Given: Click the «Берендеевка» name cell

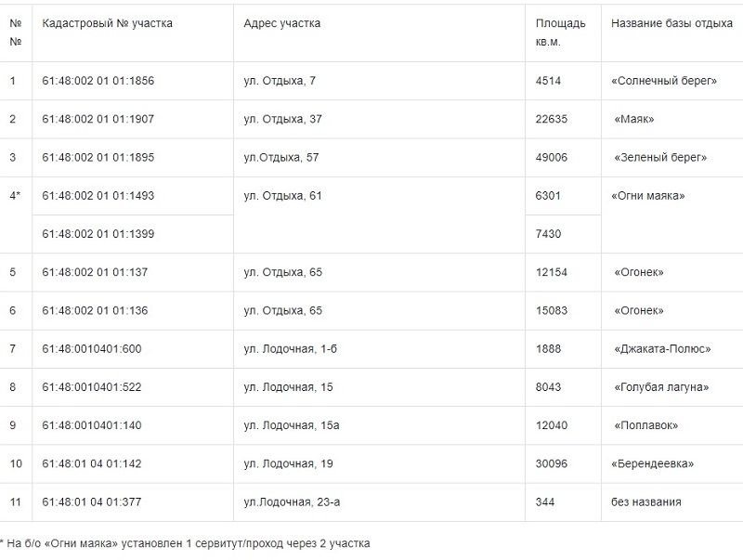Looking at the screenshot, I should click(x=653, y=462).
